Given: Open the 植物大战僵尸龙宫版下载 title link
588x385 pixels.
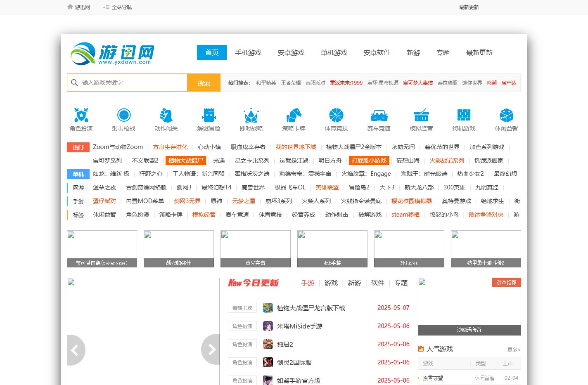Looking at the screenshot, I should coord(311,308).
